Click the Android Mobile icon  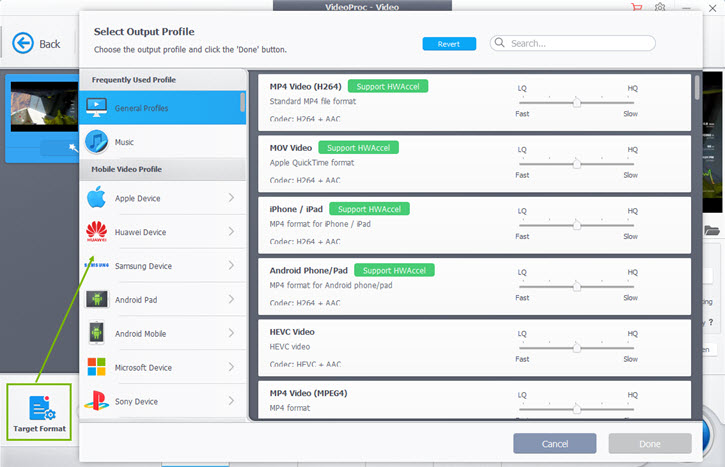point(96,332)
